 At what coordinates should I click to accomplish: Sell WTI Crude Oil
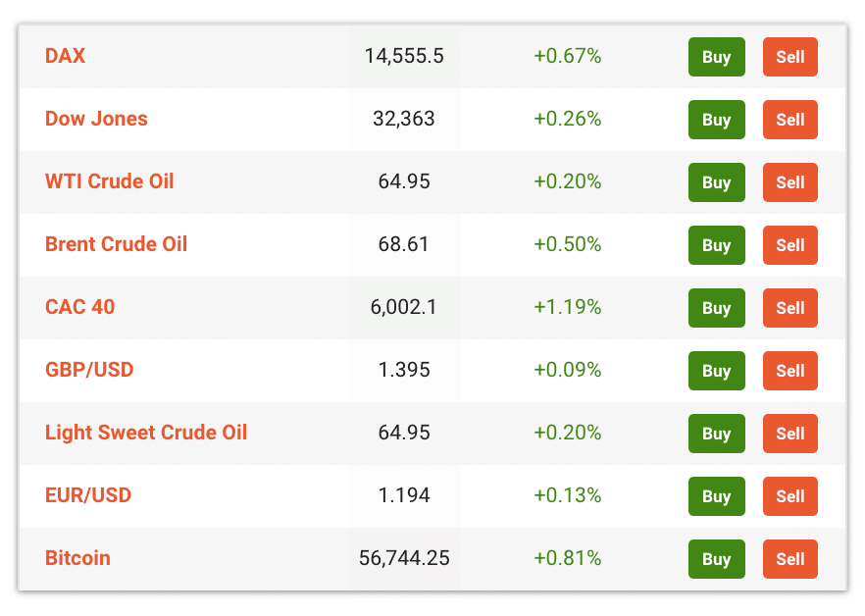pos(790,182)
